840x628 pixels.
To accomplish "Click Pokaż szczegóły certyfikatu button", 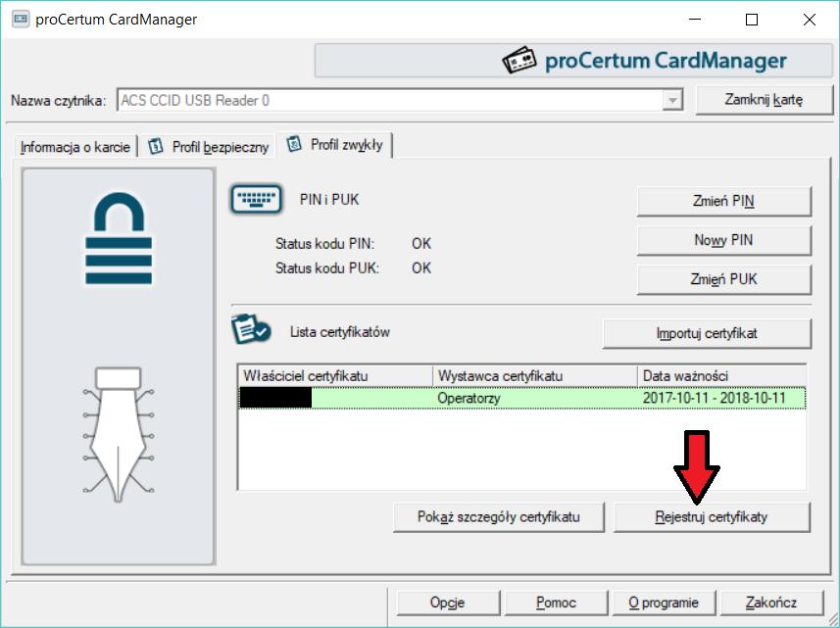I will tap(499, 517).
